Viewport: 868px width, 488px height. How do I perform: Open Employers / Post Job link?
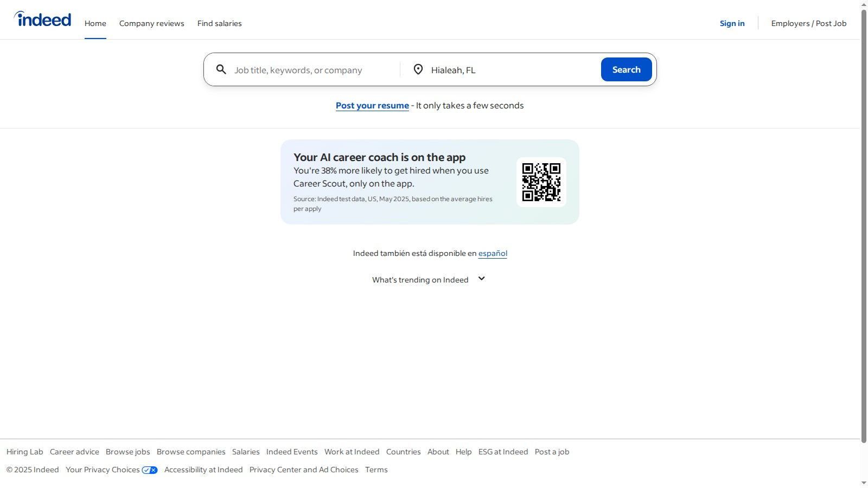[x=809, y=23]
